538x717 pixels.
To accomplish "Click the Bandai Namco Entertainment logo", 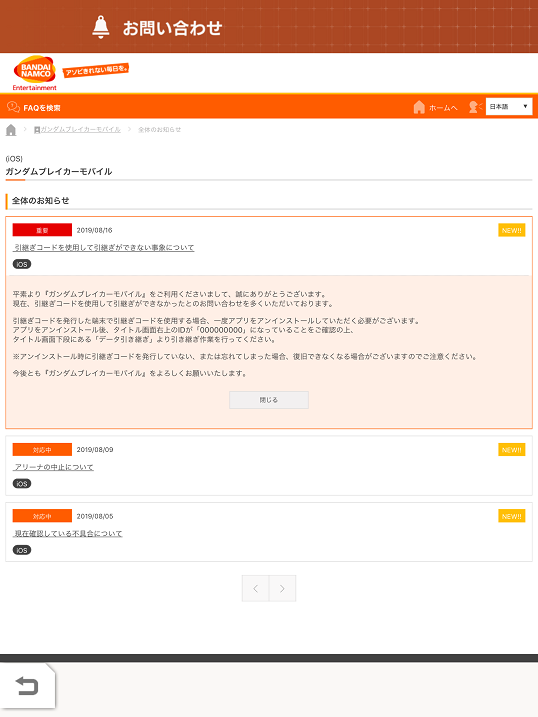I will (35, 73).
